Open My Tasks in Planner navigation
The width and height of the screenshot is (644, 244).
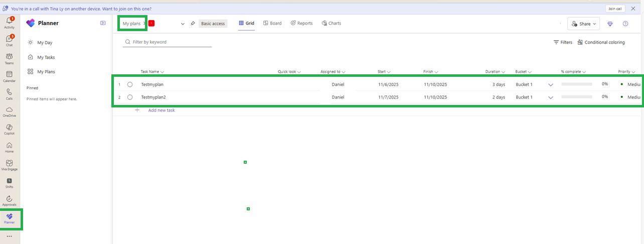click(x=41, y=57)
